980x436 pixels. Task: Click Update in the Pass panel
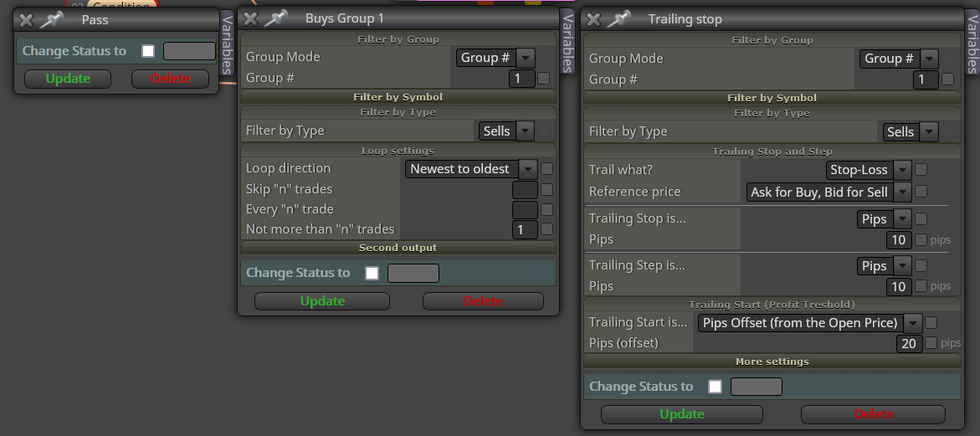[x=68, y=79]
